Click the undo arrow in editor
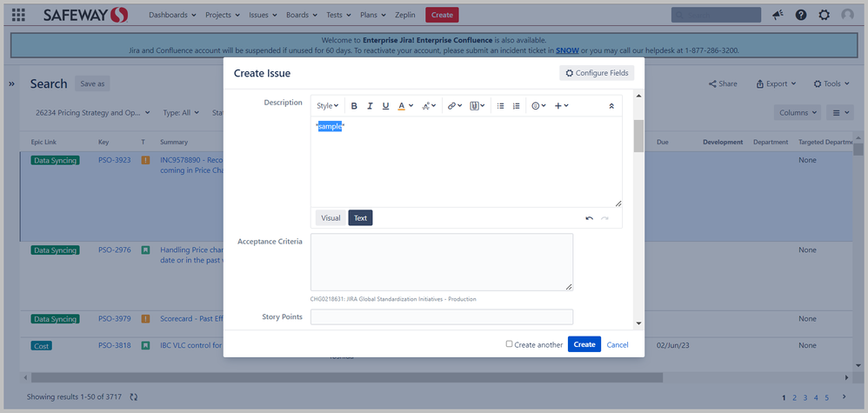868x413 pixels. point(589,218)
